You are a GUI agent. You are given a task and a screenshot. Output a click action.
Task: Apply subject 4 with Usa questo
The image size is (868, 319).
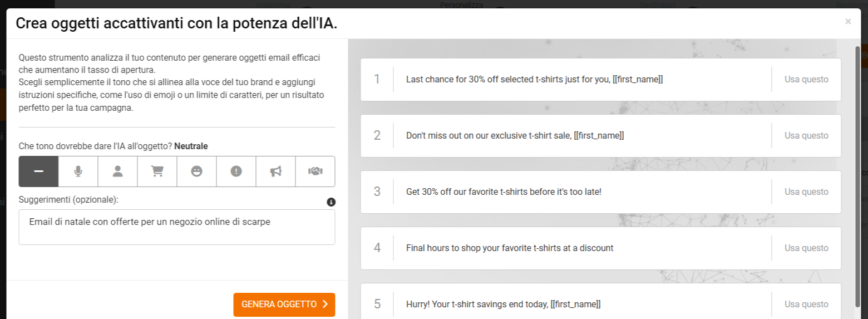coord(806,248)
